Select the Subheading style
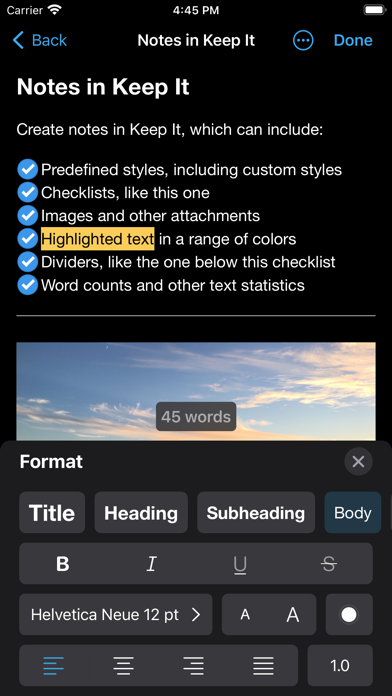 click(256, 513)
